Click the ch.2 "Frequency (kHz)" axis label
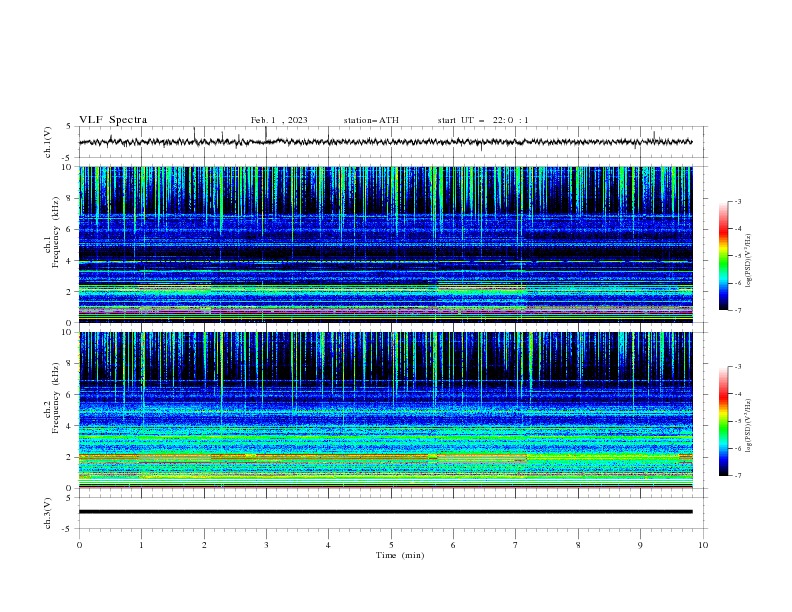Screen dimensions: 792x612 tap(56, 398)
